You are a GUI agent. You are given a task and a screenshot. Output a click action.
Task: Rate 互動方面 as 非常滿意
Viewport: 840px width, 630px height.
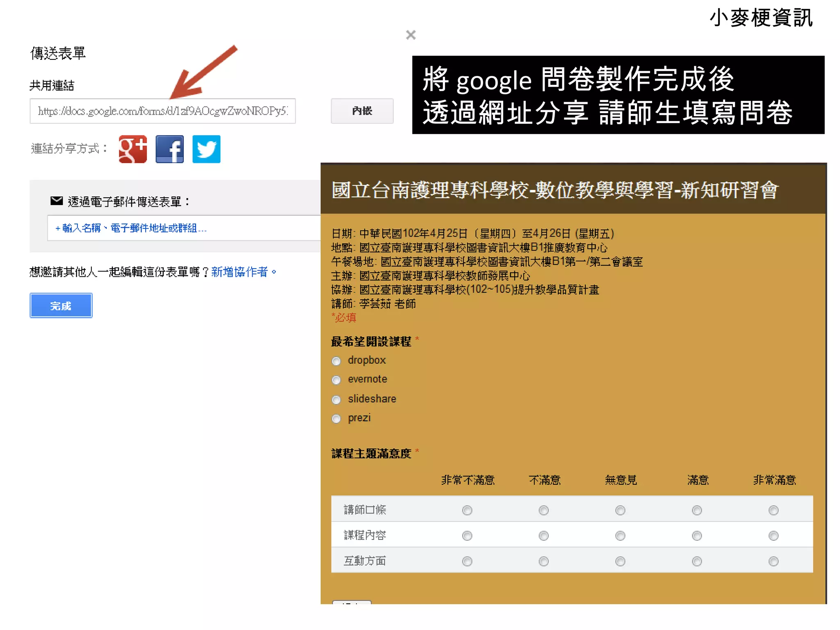(x=774, y=561)
